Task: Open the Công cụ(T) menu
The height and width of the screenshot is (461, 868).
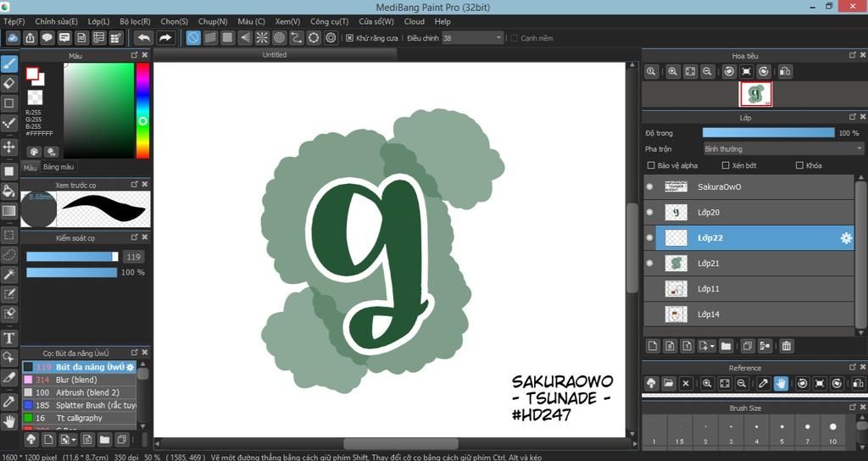Action: [x=330, y=21]
